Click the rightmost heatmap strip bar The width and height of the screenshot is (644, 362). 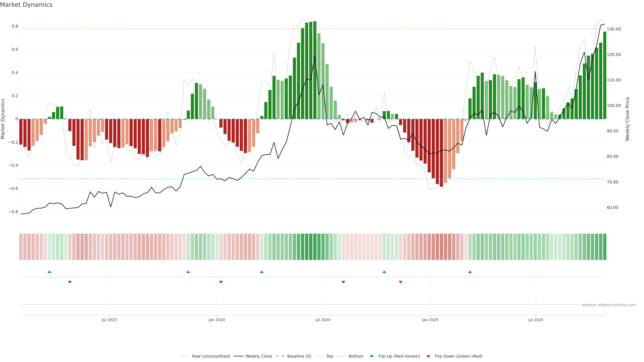[604, 247]
